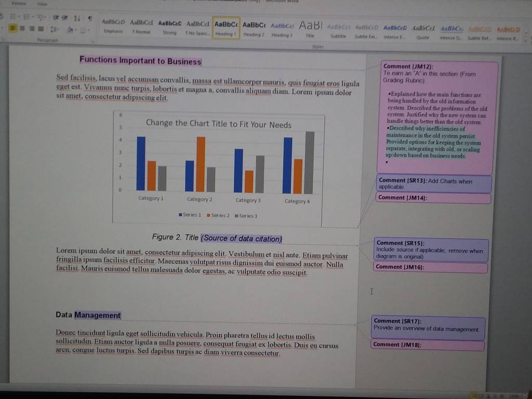Open the View ribbon tab
532x399 pixels.
point(42,4)
